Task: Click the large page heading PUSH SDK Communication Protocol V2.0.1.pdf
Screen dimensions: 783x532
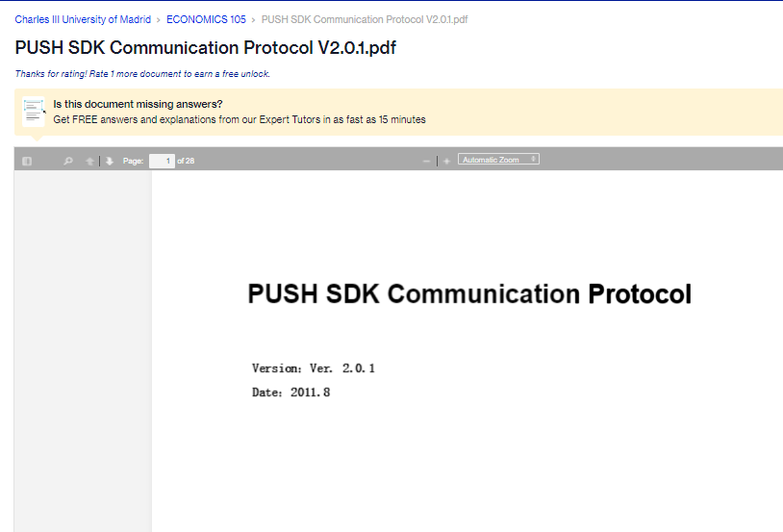Action: [205, 48]
